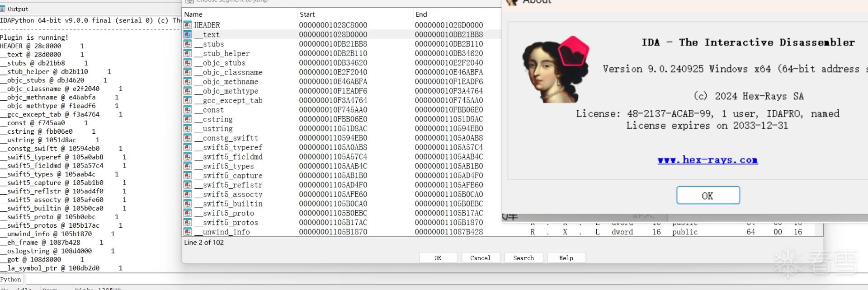Click the segment icon for __constg_swiftt row
This screenshot has width=868, height=290.
[x=187, y=138]
